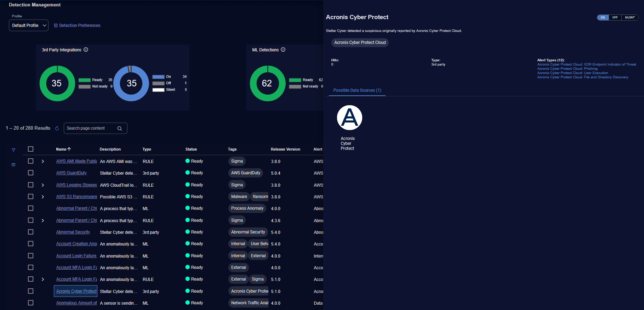The image size is (644, 310).
Task: Click the Type column header
Action: click(x=147, y=149)
